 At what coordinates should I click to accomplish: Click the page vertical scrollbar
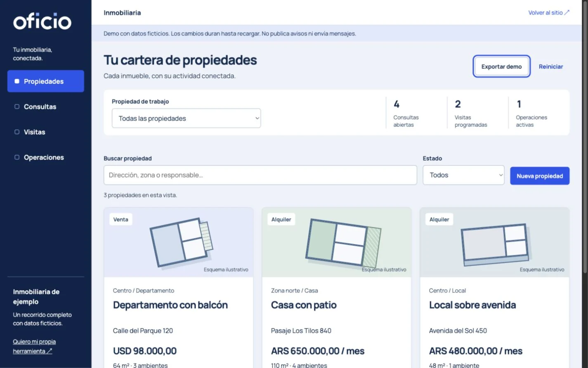[585, 136]
